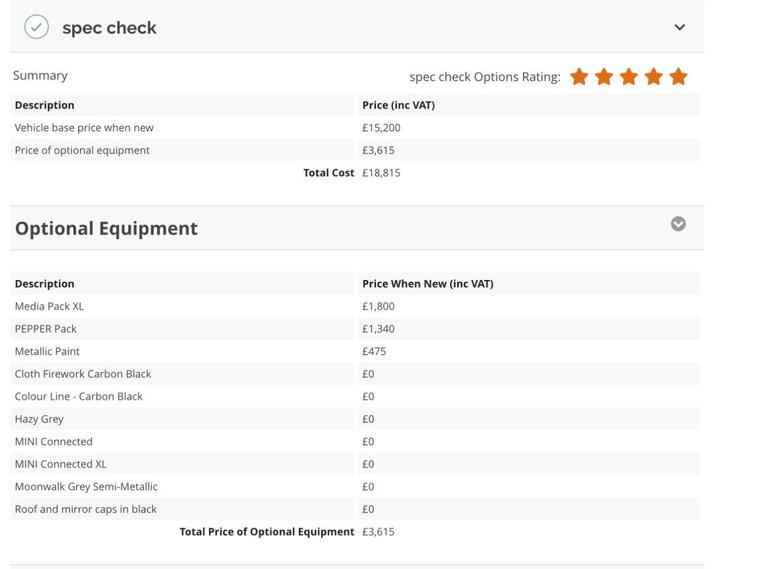Click the Optional Equipment heading

pyautogui.click(x=106, y=228)
